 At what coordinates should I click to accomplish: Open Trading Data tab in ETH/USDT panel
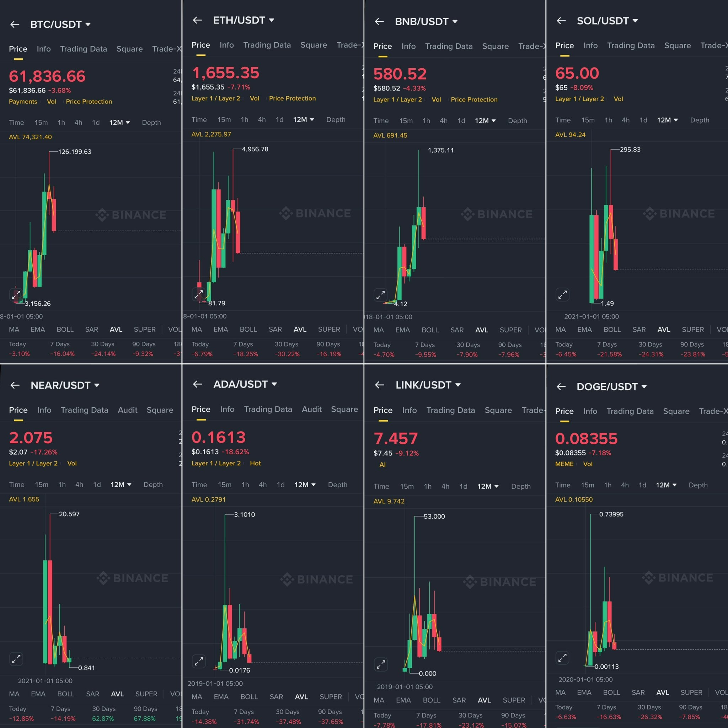click(x=267, y=45)
